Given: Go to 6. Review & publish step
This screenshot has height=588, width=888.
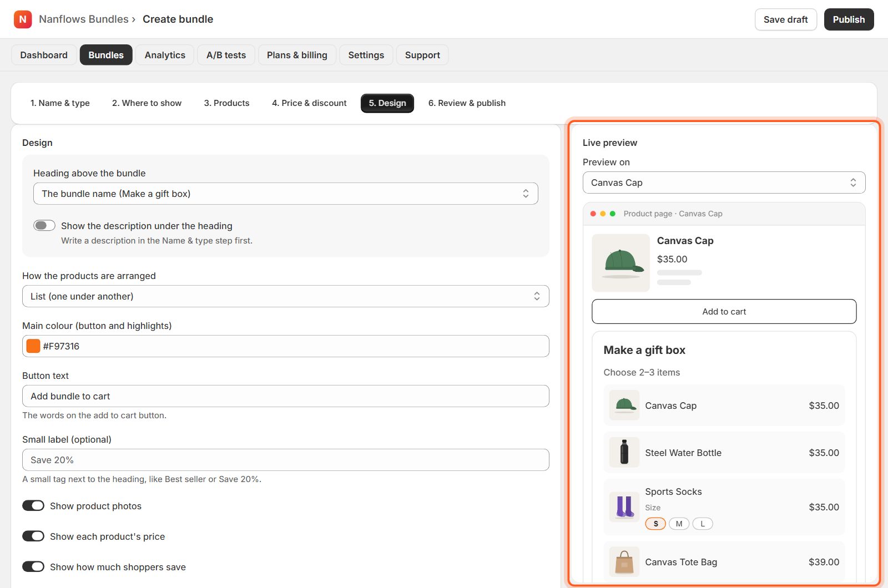Looking at the screenshot, I should [467, 103].
